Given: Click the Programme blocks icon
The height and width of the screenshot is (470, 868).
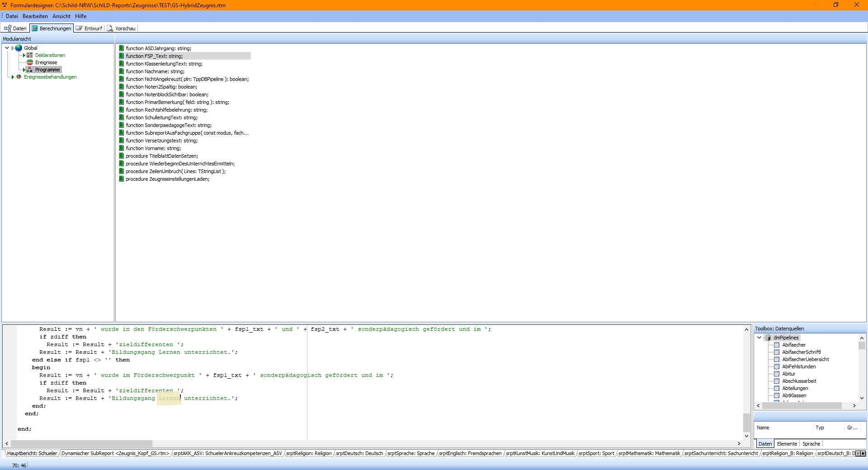Looking at the screenshot, I should [x=30, y=70].
